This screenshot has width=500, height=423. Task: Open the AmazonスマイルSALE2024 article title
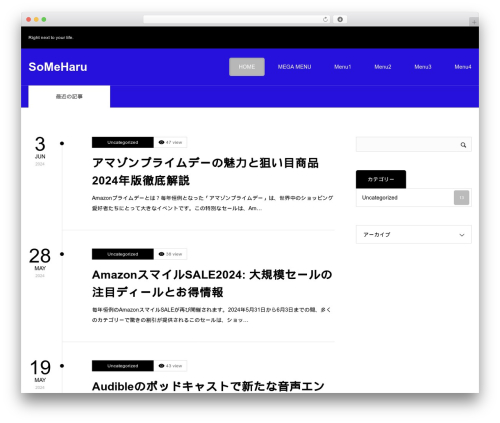[x=212, y=283]
